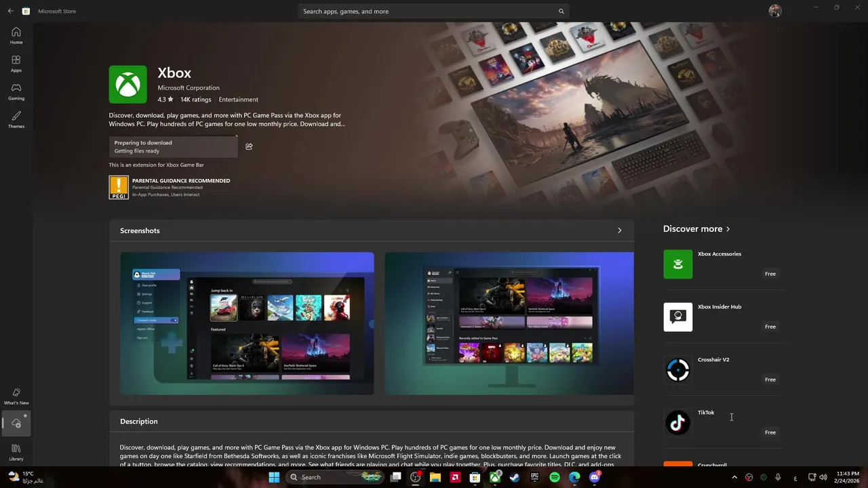868x488 pixels.
Task: Click the Xbox app title
Action: [x=174, y=73]
